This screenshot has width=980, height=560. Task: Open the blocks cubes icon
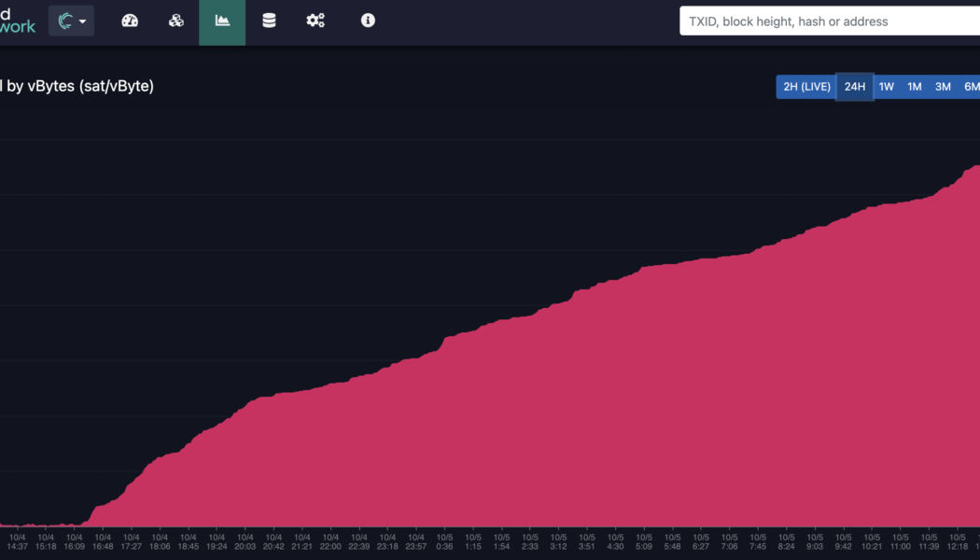(x=175, y=21)
